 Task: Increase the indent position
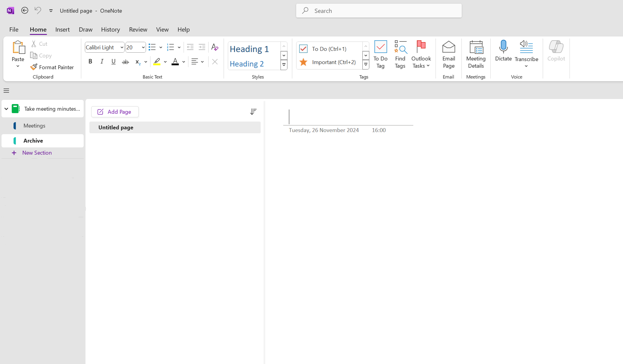(202, 47)
